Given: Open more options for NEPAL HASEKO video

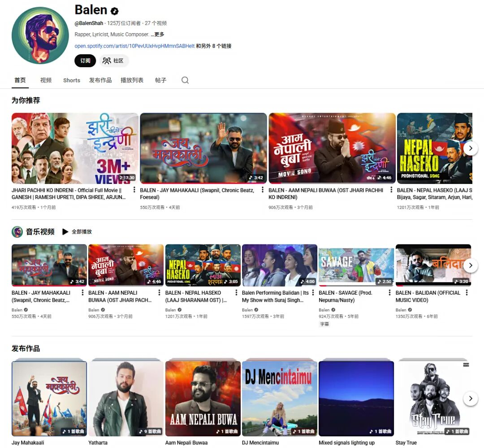Looking at the screenshot, I should [236, 293].
